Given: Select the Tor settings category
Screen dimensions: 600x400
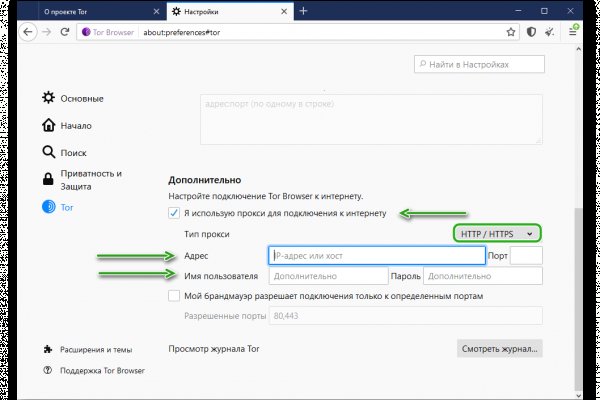Looking at the screenshot, I should point(68,208).
